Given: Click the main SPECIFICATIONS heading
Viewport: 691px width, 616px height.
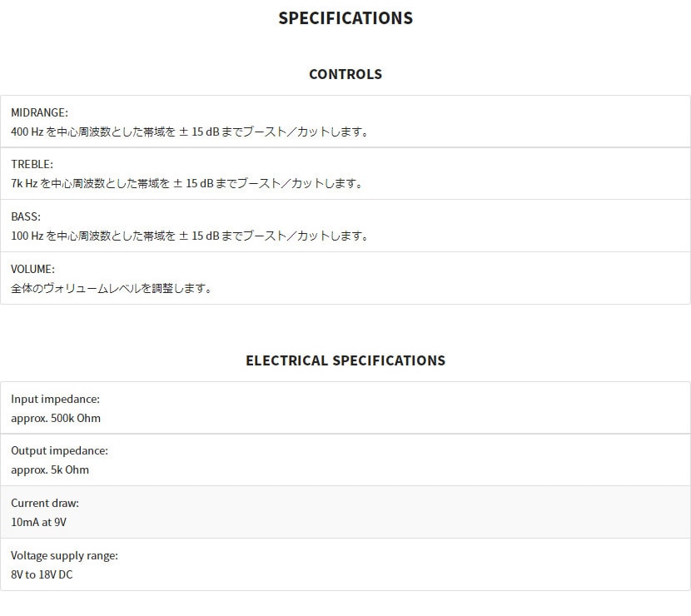Looking at the screenshot, I should coord(345,18).
